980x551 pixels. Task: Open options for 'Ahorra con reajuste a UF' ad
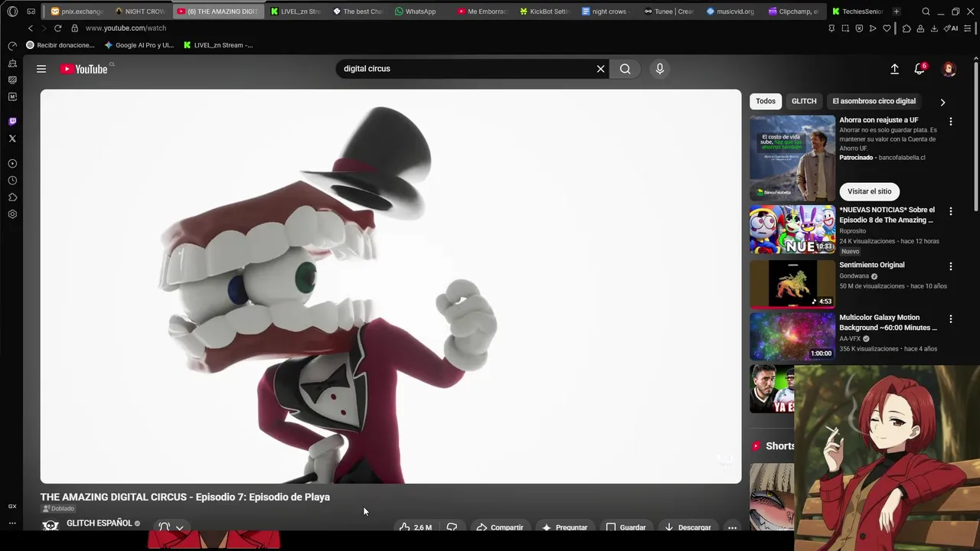951,122
